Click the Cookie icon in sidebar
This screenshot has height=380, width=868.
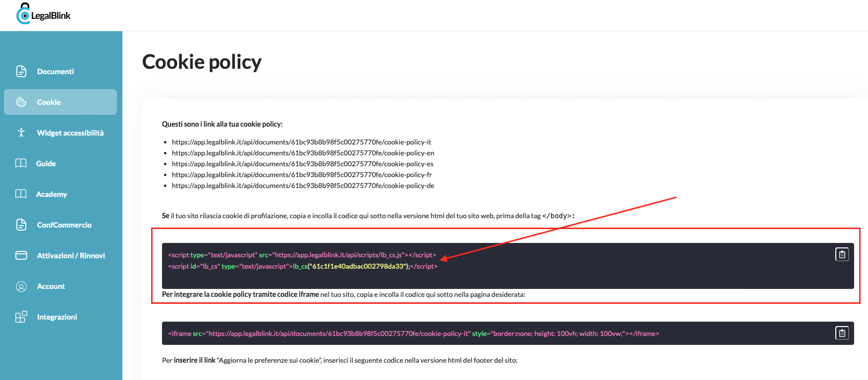[21, 102]
